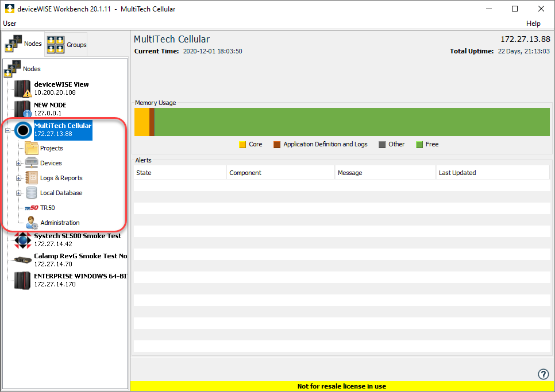Image resolution: width=555 pixels, height=392 pixels.
Task: Click the Total Uptime value
Action: 523,51
